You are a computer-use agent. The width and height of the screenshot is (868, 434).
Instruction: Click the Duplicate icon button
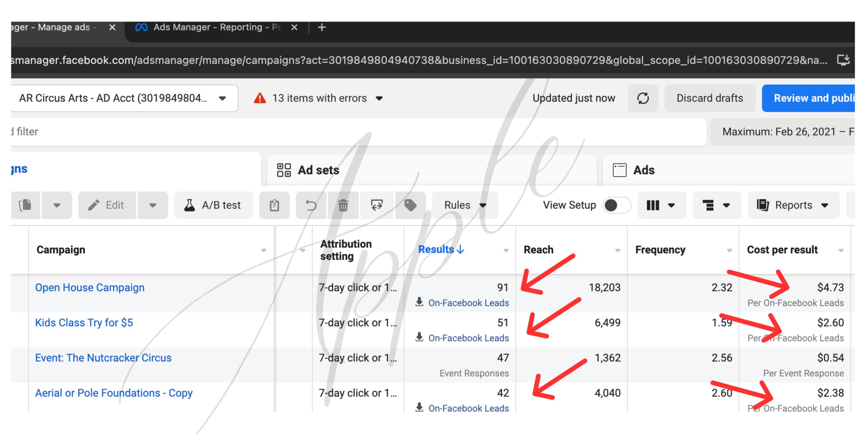click(25, 205)
